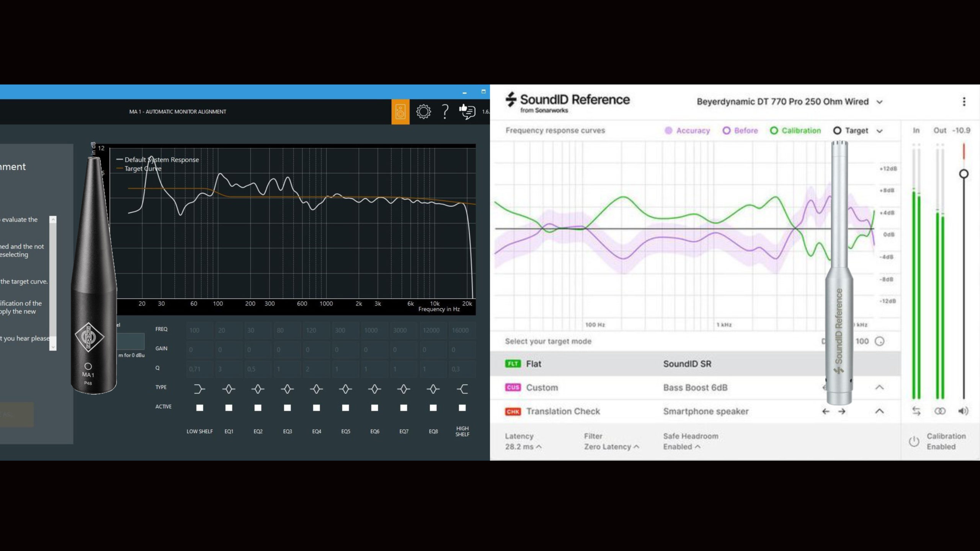
Task: Click the EQ4 gain field
Action: [x=316, y=350]
